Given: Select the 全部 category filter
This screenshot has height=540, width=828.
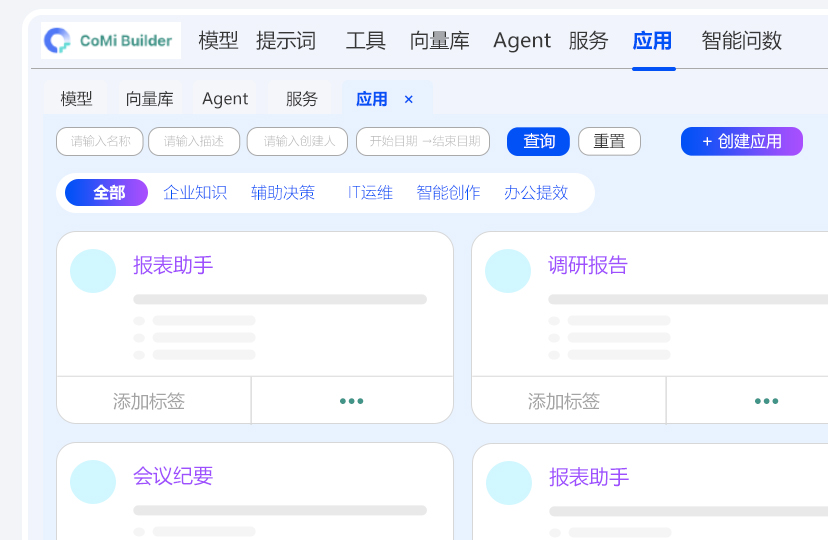Looking at the screenshot, I should (107, 193).
